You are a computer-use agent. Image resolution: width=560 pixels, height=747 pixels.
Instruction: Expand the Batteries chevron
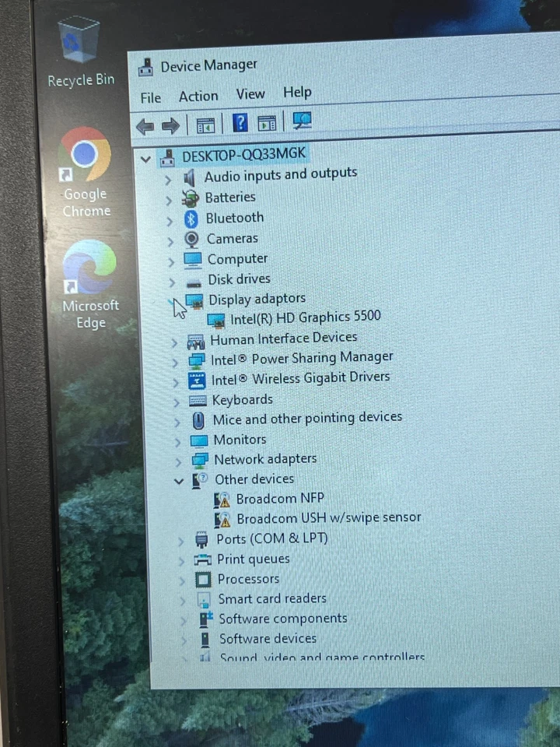(x=169, y=201)
